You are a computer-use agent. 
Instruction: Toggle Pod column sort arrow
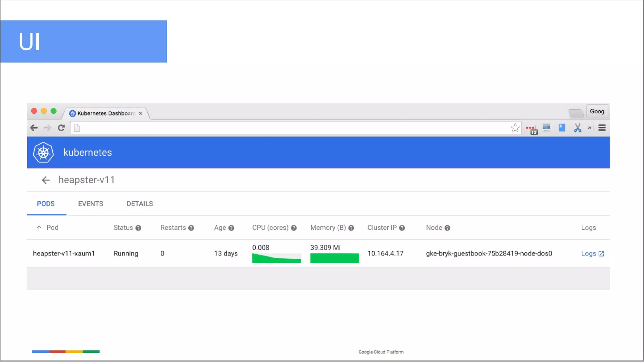point(39,228)
